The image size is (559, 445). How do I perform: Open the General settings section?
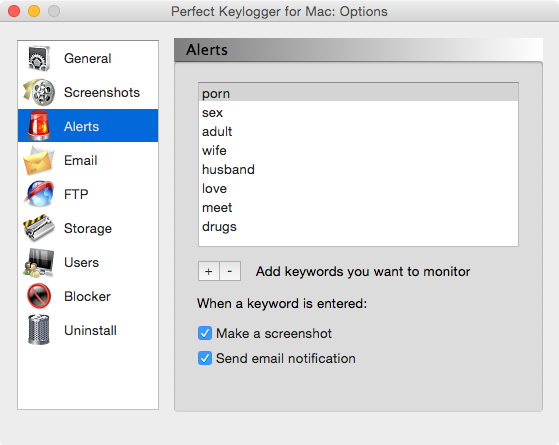88,58
